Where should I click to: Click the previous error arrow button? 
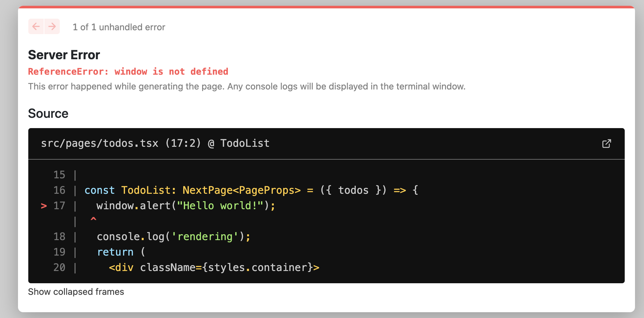point(36,26)
